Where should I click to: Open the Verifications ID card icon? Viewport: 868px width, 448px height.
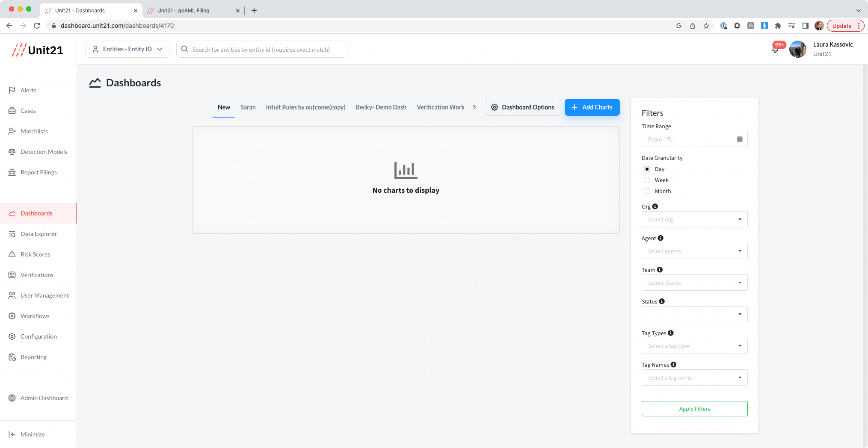click(x=12, y=275)
